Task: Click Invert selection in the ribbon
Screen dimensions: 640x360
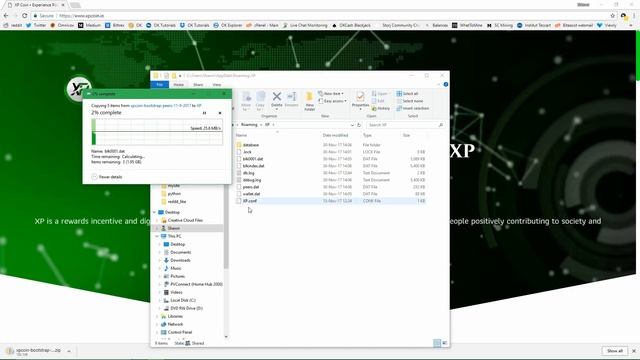Action: (413, 108)
